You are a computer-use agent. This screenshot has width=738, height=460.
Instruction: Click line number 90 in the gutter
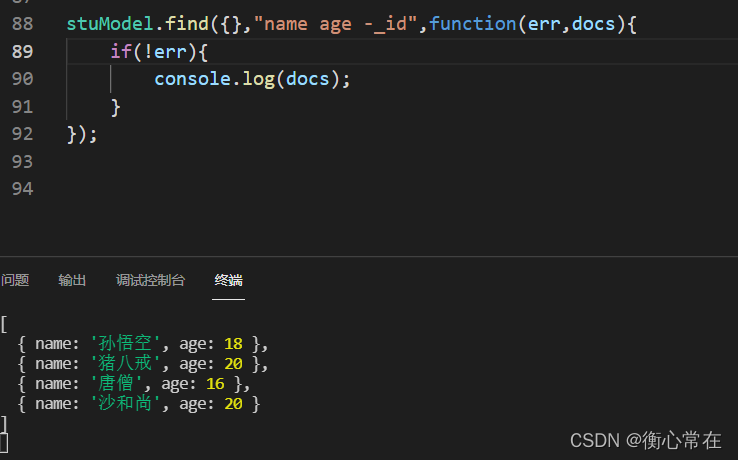tap(23, 79)
